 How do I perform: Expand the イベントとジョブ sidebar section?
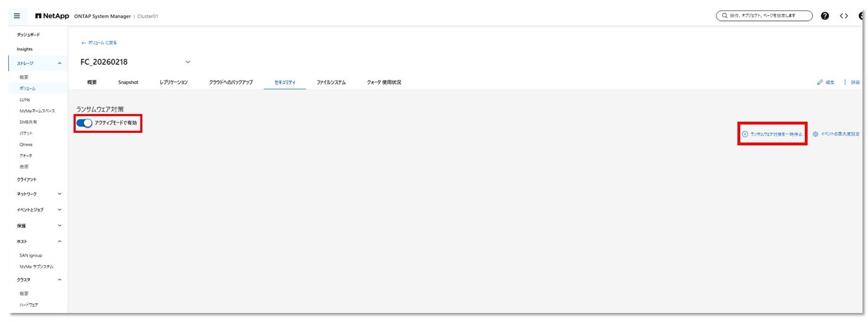60,209
